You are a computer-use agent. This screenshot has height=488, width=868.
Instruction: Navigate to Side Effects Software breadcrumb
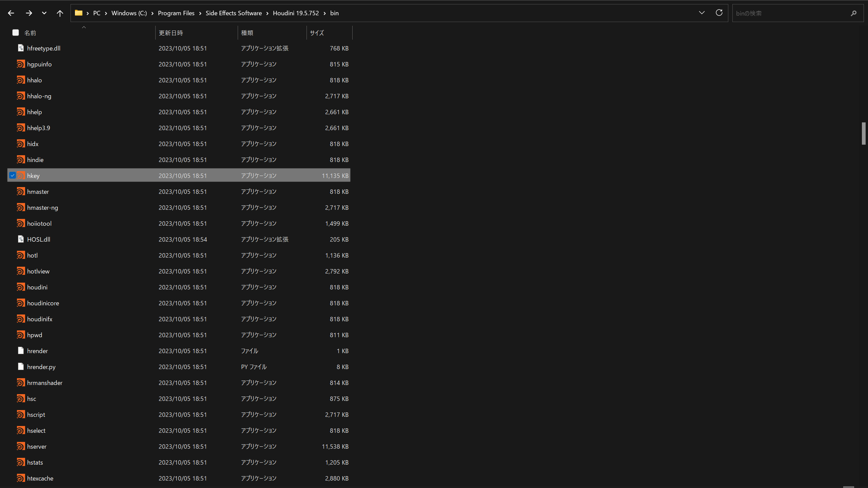click(234, 13)
